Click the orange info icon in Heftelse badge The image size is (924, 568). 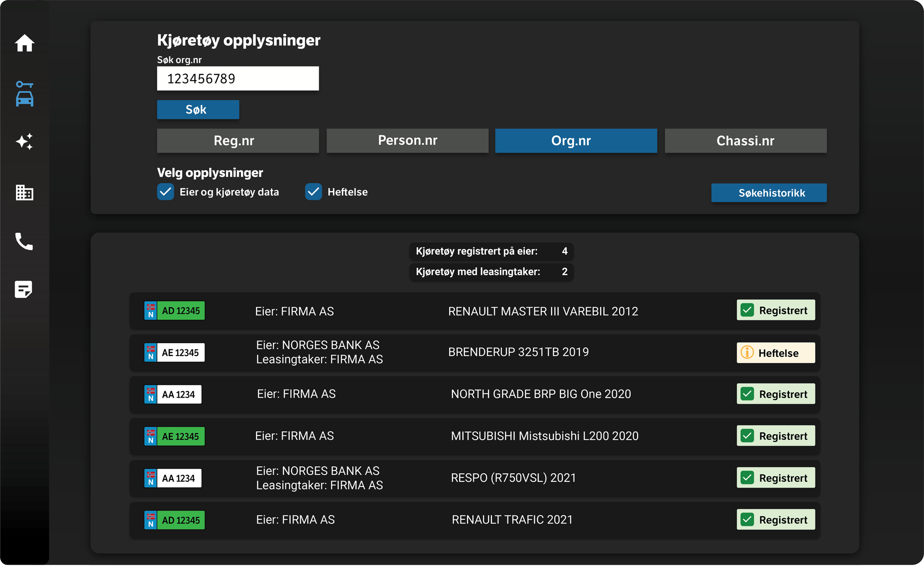[x=747, y=353]
